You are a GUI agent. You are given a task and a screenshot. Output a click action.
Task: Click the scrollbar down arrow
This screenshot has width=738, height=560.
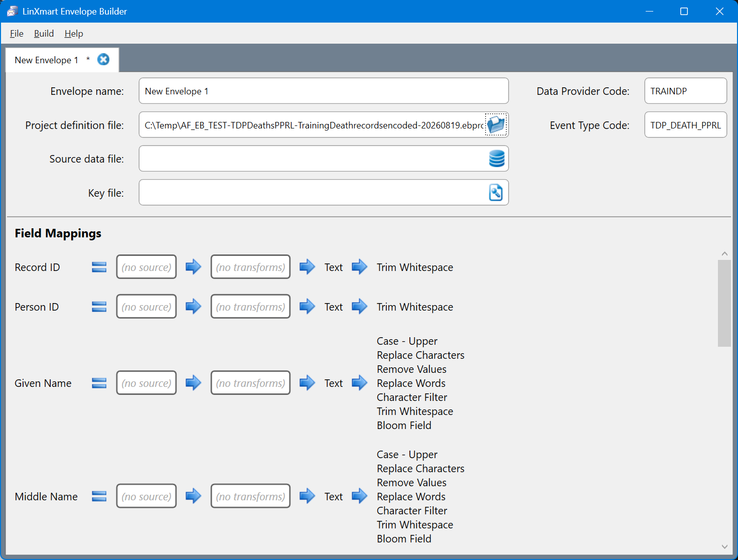[x=724, y=546]
